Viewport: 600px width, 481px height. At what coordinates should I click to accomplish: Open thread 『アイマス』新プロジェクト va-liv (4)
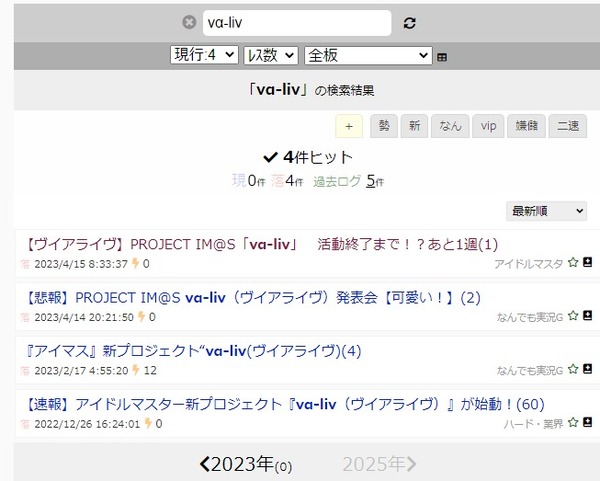192,351
